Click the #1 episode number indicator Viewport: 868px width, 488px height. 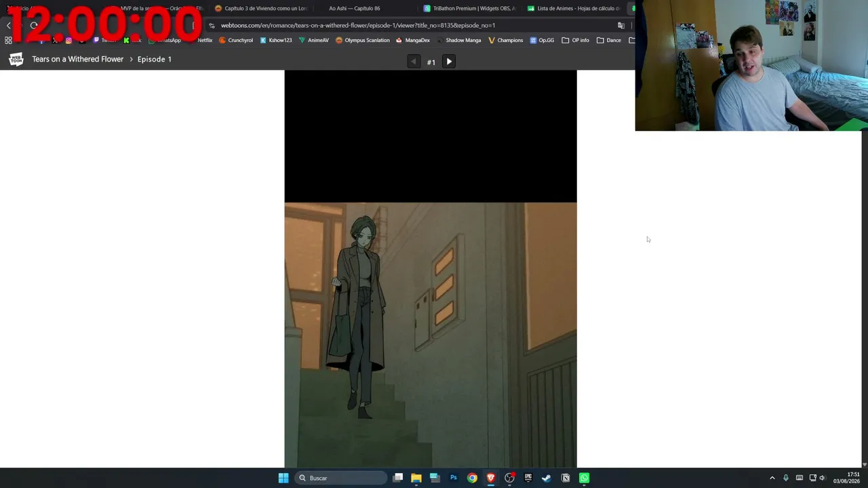431,62
